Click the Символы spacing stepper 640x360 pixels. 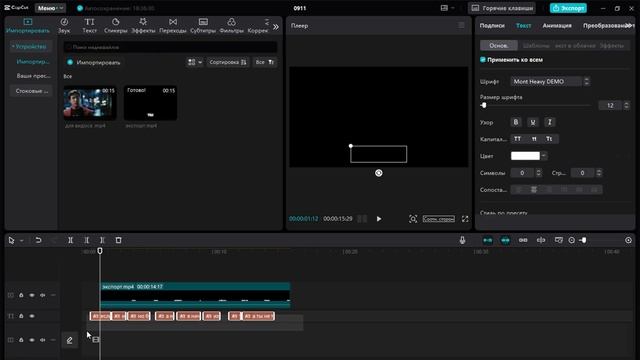(538, 173)
